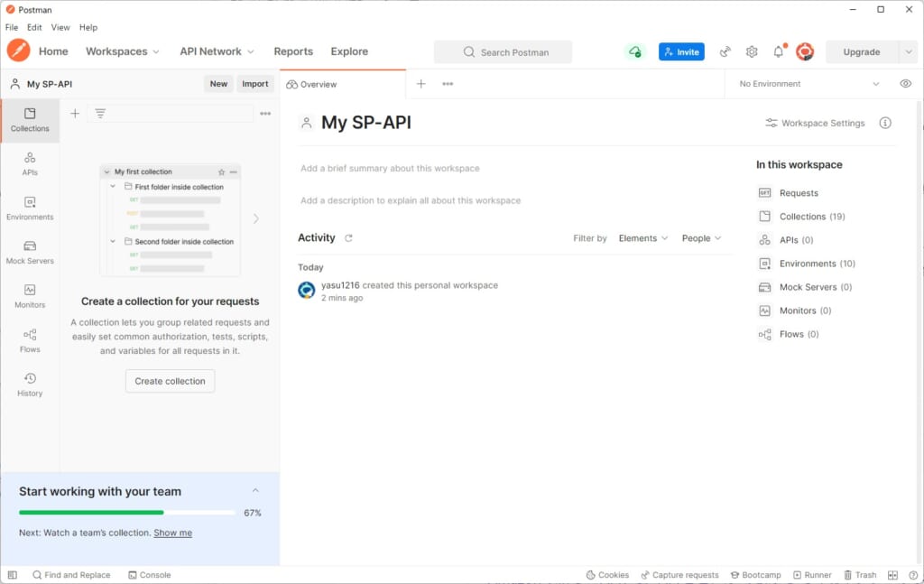Open a new tab with the plus icon
Image resolution: width=924 pixels, height=584 pixels.
click(421, 84)
